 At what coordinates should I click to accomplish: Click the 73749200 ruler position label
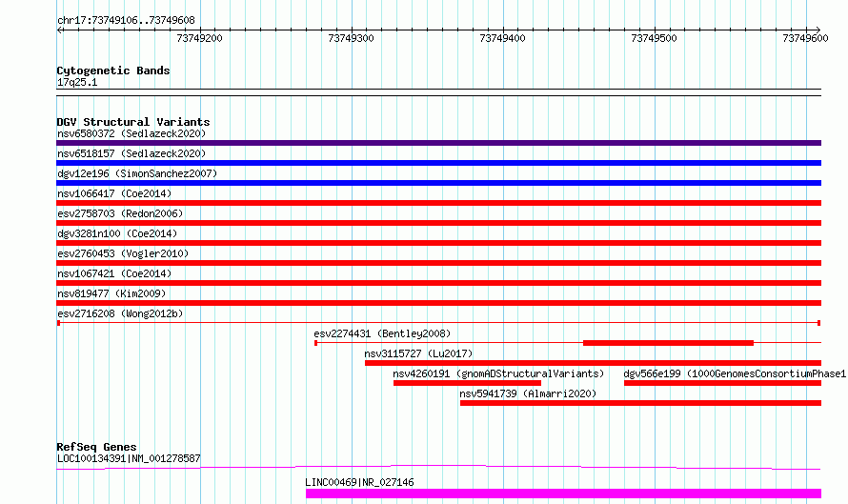click(x=199, y=38)
